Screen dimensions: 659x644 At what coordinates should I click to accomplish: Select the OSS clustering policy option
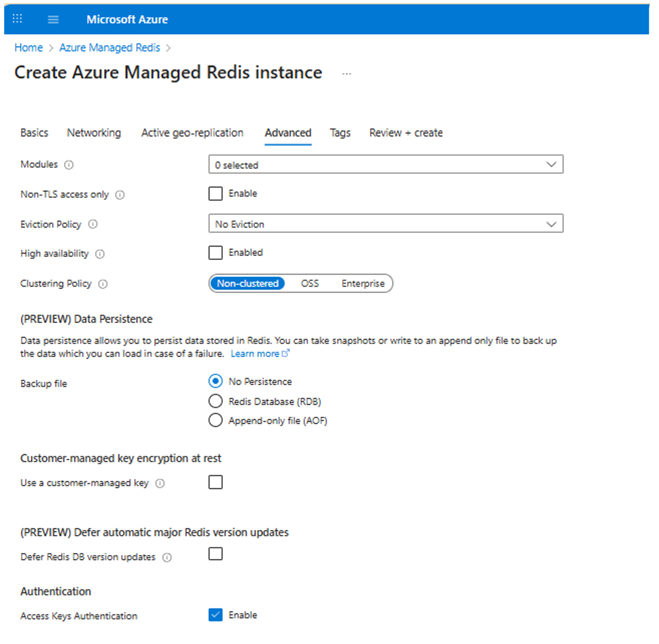pyautogui.click(x=310, y=283)
